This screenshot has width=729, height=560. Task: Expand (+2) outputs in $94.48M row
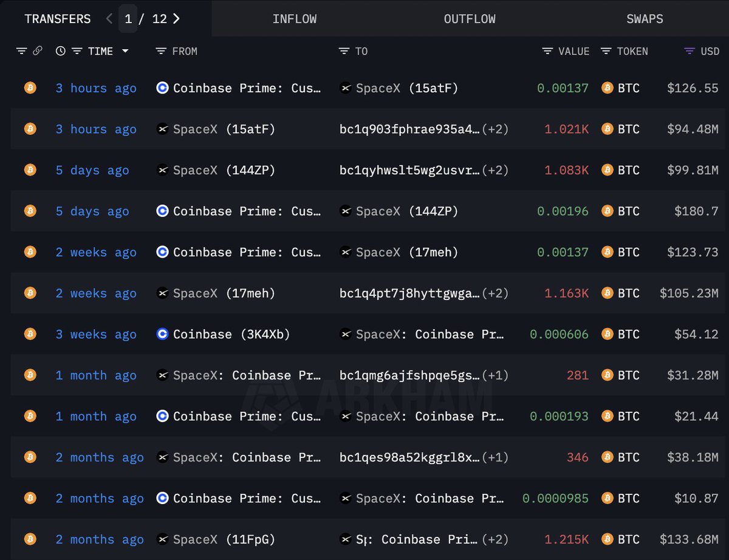(495, 129)
